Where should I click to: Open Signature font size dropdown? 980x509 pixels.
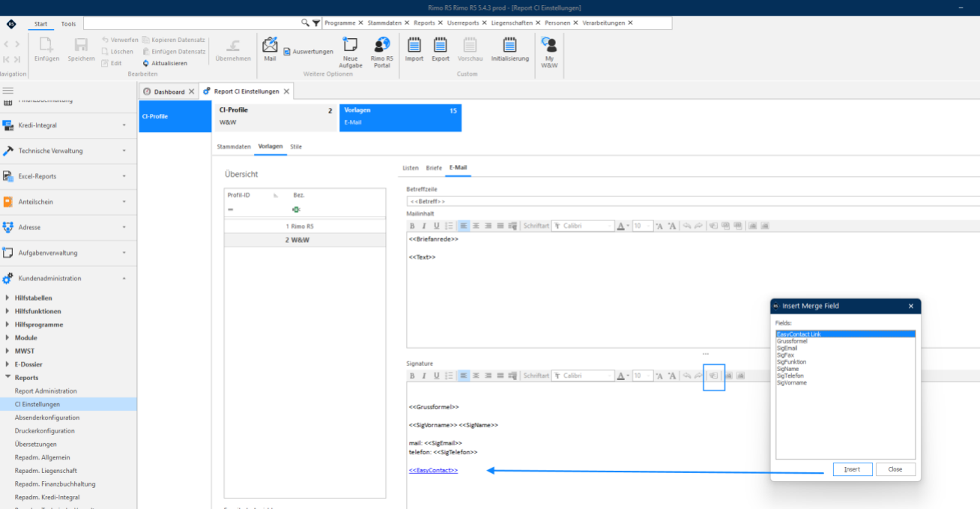649,376
